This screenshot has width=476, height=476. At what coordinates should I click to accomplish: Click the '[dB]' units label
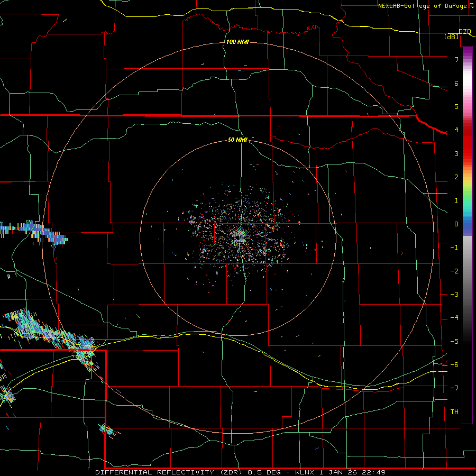452,37
